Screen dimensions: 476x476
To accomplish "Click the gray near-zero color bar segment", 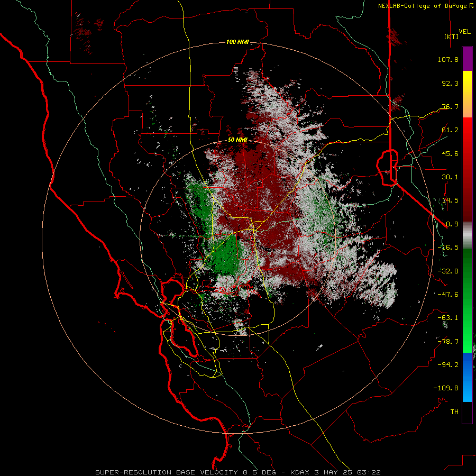I will pyautogui.click(x=467, y=235).
